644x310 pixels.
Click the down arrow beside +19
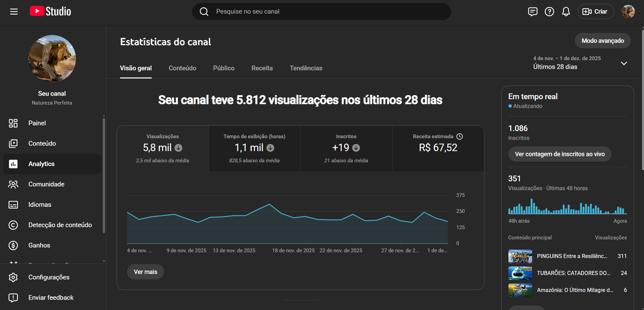(x=356, y=148)
